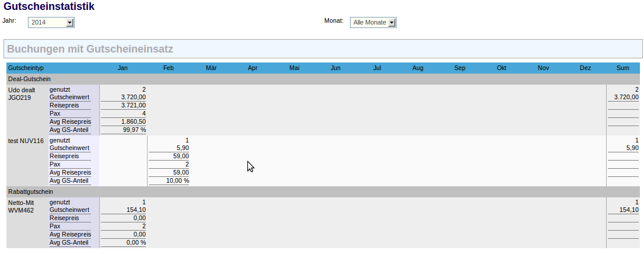Click the Rabattgutschein group row

(30, 192)
